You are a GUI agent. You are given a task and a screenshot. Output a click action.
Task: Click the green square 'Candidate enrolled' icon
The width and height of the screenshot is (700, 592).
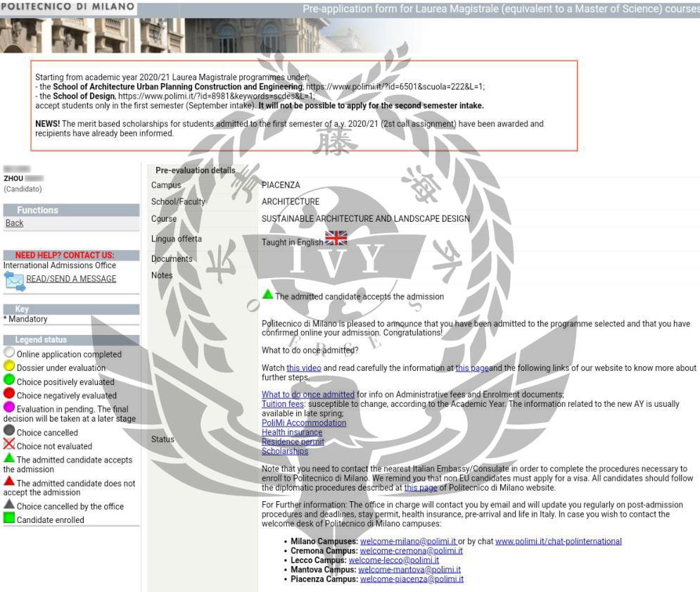pos(9,518)
